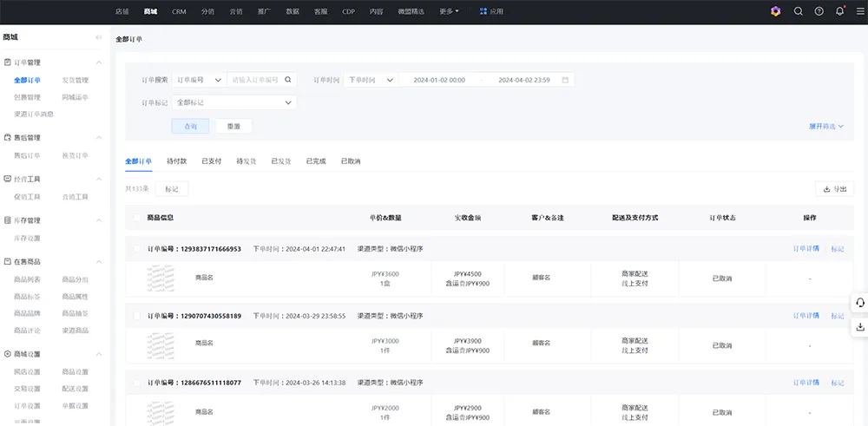Open the customer service headset floating icon
This screenshot has width=868, height=426.
point(860,303)
